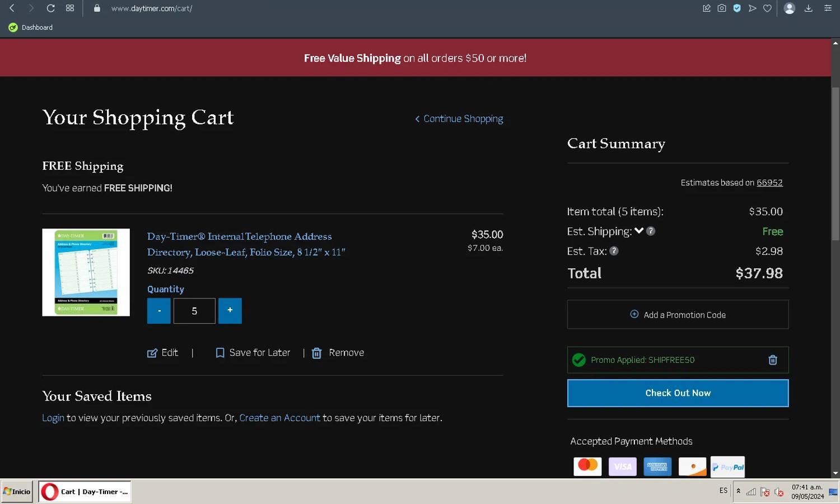Click the Edit item link
Image resolution: width=840 pixels, height=504 pixels.
pos(163,353)
